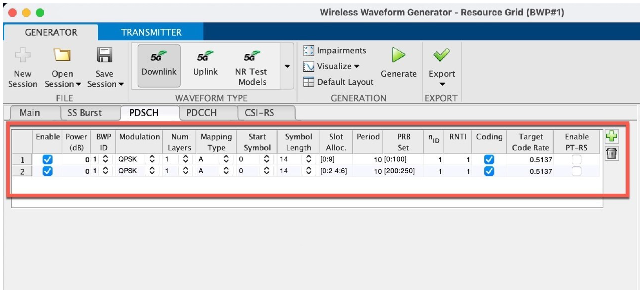Disable the Enable checkbox in row 1

pyautogui.click(x=47, y=159)
